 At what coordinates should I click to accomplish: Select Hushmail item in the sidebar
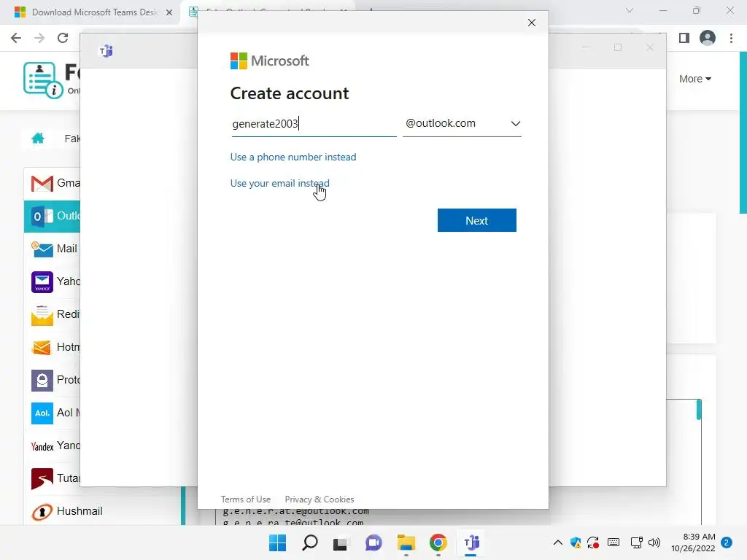pos(102,511)
